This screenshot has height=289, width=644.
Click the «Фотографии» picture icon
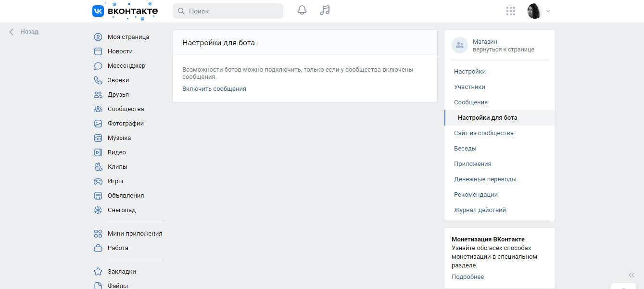coord(98,124)
